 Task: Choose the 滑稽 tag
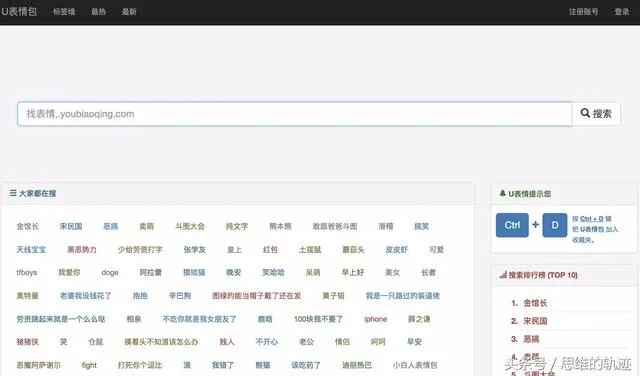click(x=386, y=226)
